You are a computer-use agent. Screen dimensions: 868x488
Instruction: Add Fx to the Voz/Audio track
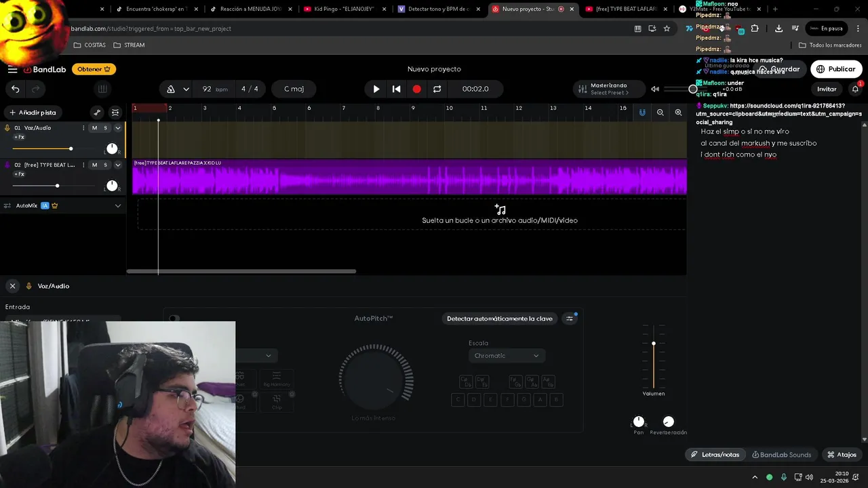tap(20, 137)
